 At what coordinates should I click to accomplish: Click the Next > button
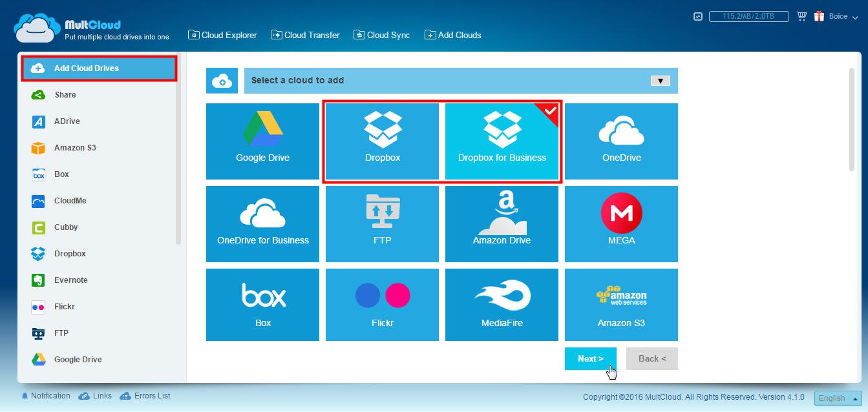pos(591,359)
